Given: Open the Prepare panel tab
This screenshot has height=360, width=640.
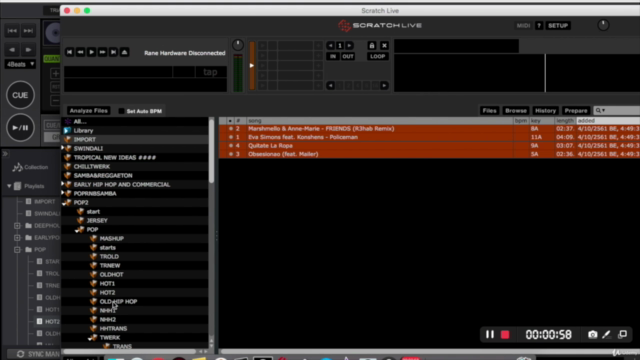Looking at the screenshot, I should point(576,111).
